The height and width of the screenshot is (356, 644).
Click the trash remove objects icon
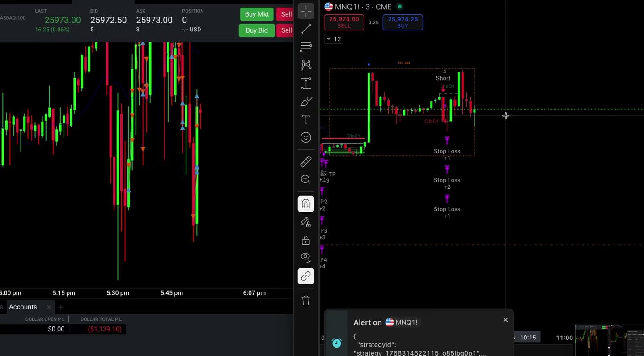pyautogui.click(x=306, y=301)
